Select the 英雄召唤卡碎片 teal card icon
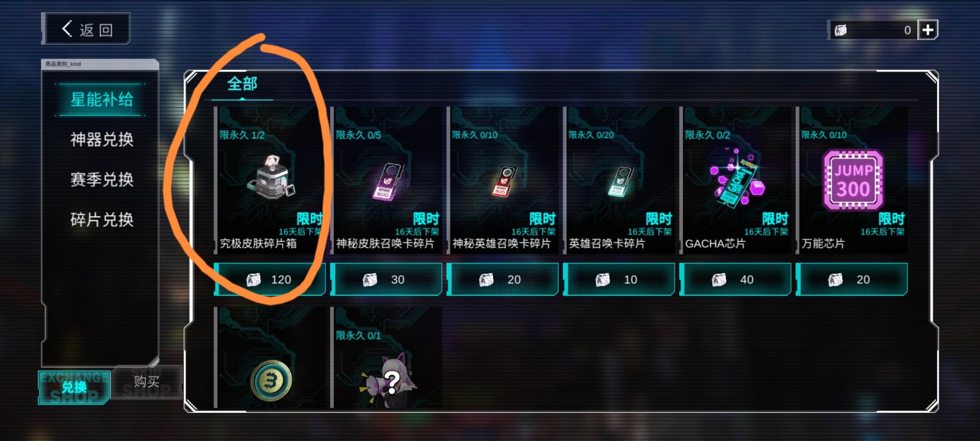Screen dimensions: 980x441 pyautogui.click(x=621, y=181)
